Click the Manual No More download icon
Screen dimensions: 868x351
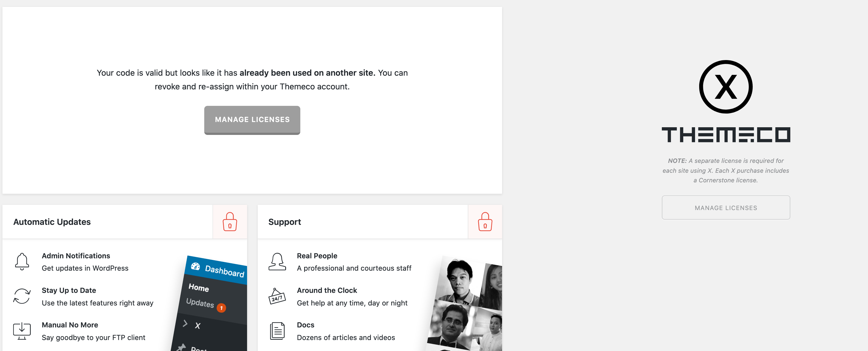22,331
